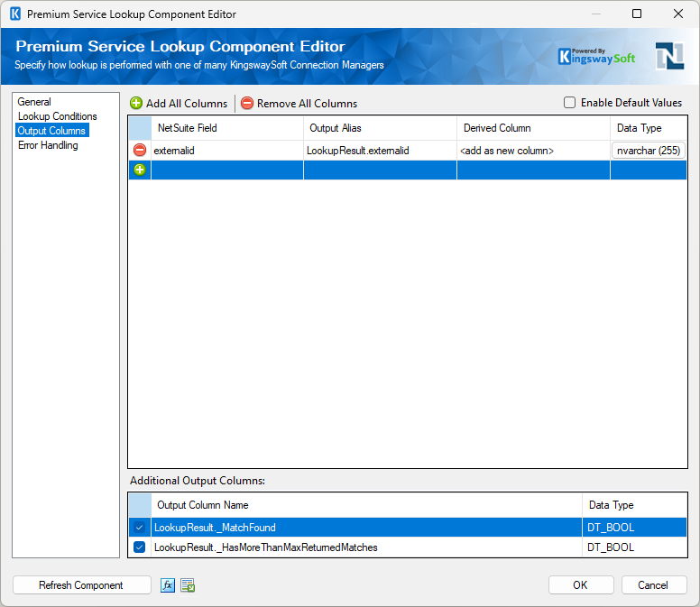Click the red remove icon for externalid row
The image size is (700, 607).
[140, 150]
